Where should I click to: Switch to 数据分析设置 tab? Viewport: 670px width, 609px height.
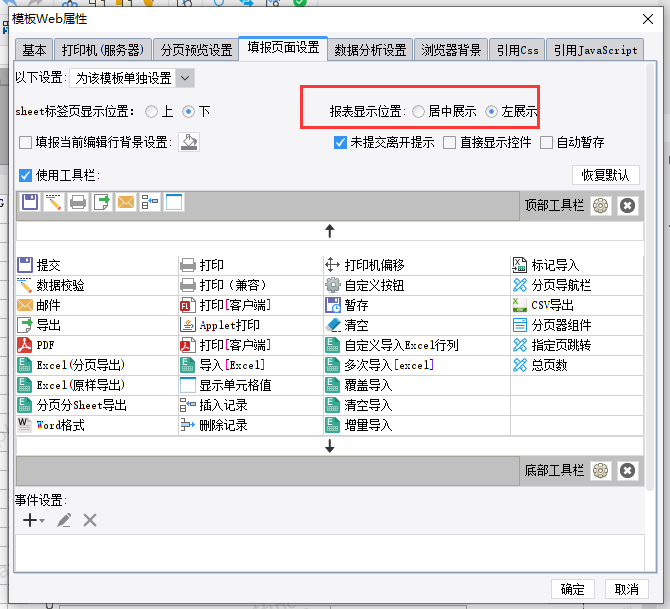tap(370, 50)
